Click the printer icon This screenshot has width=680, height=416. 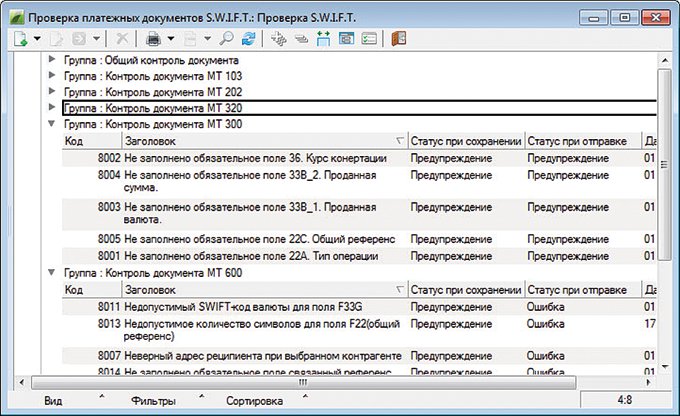click(x=153, y=39)
